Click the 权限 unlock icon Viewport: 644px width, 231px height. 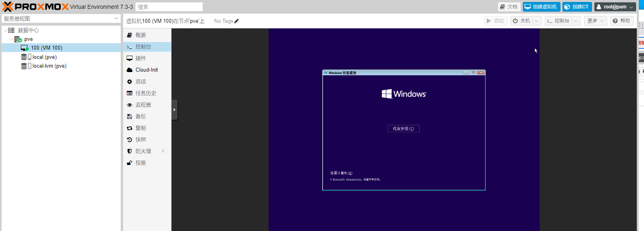point(130,163)
